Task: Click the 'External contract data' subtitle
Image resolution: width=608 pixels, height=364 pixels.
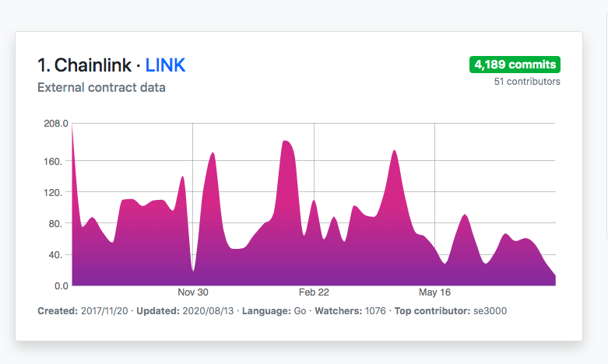Action: point(101,88)
